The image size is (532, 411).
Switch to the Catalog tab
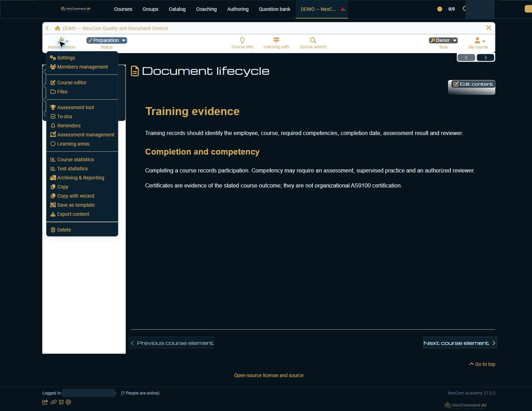[x=177, y=9]
